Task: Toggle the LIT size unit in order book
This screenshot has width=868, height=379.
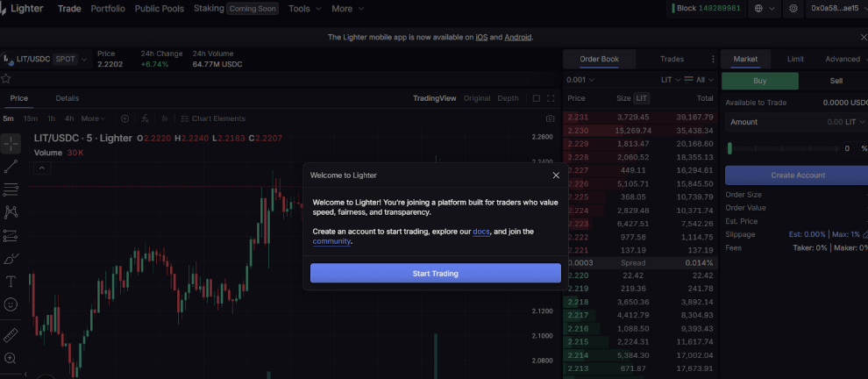Action: [x=642, y=98]
